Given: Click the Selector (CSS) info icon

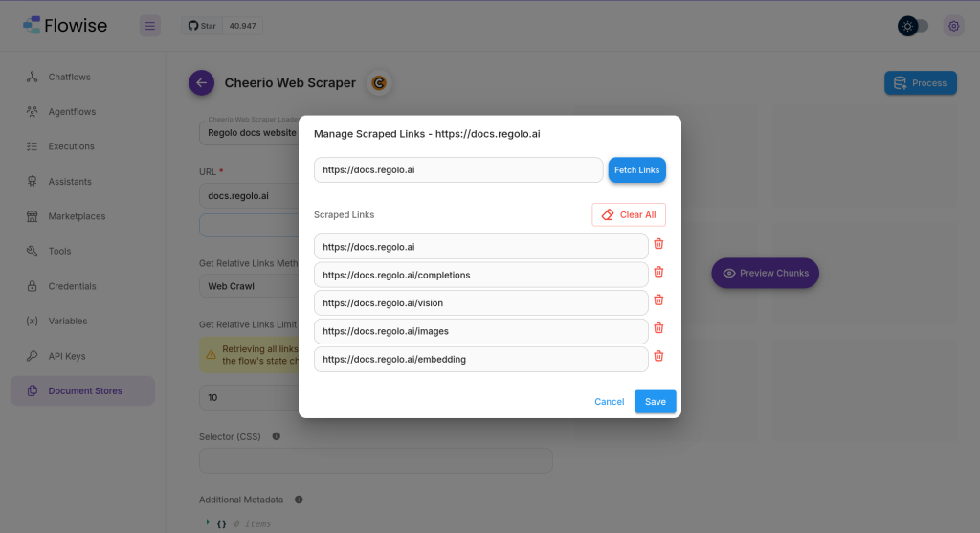Looking at the screenshot, I should 277,436.
